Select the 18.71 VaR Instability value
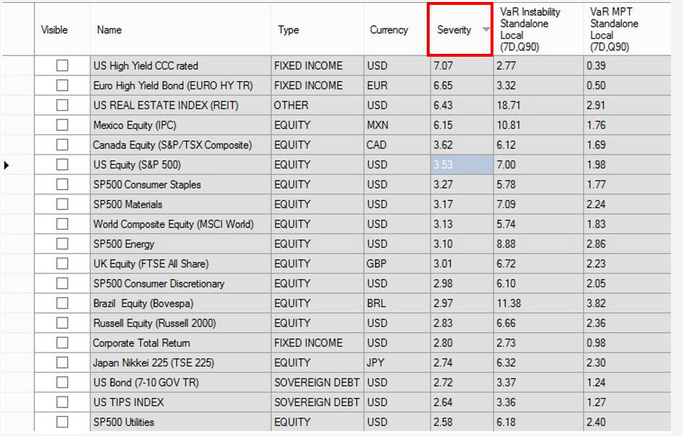The image size is (683, 436). click(538, 105)
